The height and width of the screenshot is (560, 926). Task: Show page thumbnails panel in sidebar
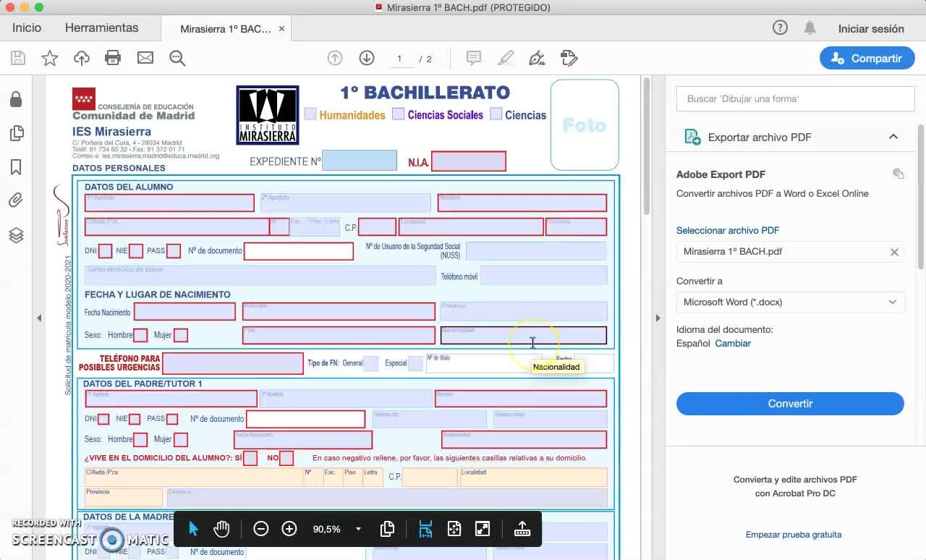coord(16,133)
